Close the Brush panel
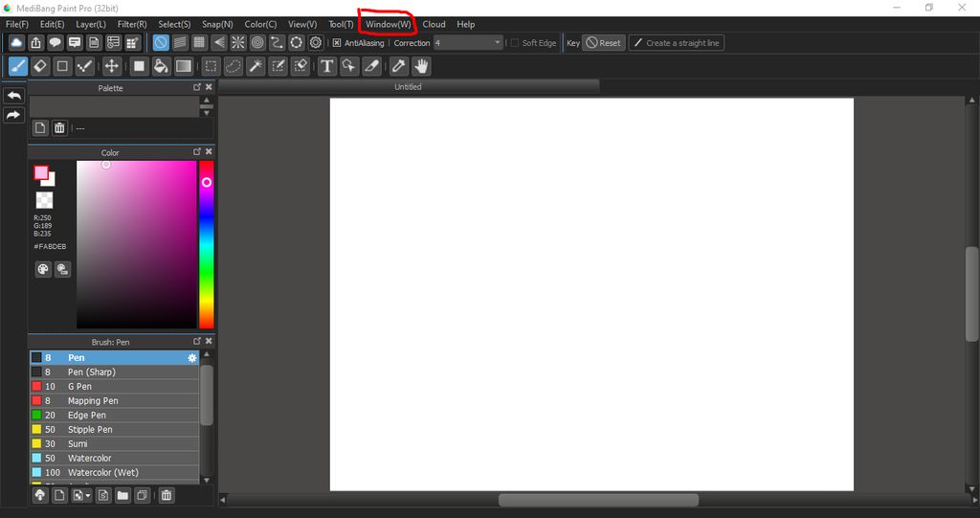Screen dimensions: 980x518 click(x=209, y=342)
